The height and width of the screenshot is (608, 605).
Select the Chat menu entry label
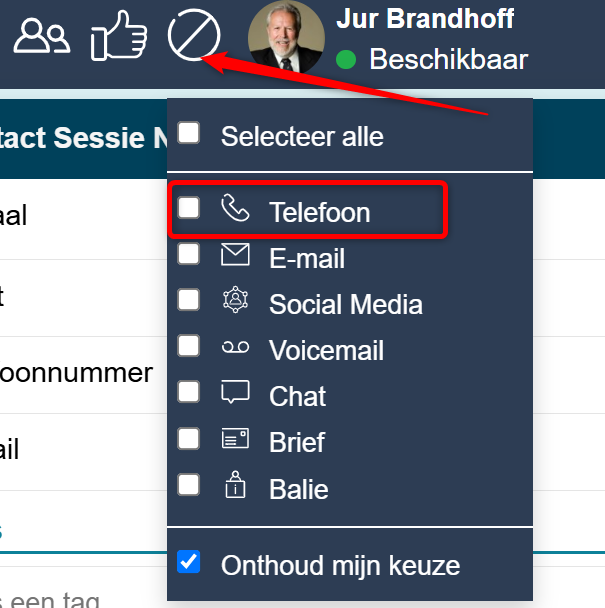297,396
